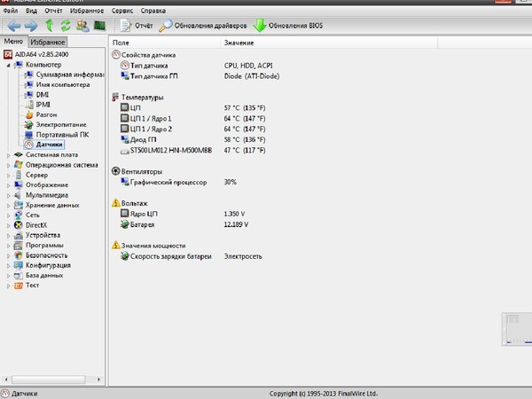Click the users icon in toolbar
This screenshot has height=399, width=532.
point(82,26)
